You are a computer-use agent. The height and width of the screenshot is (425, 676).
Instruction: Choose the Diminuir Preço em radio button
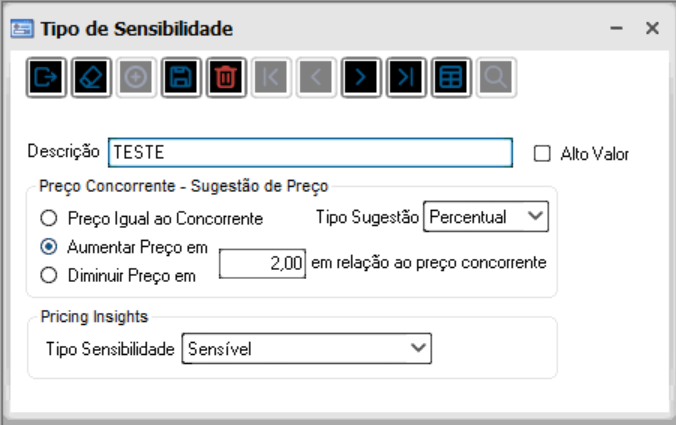coord(48,274)
